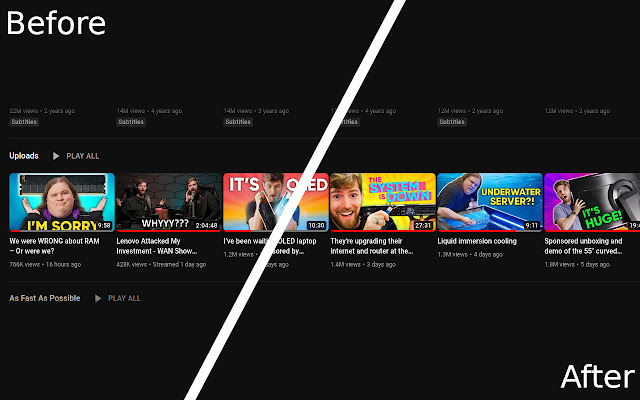
Task: Click the play triangle icon beside Uploads
Action: [x=56, y=156]
